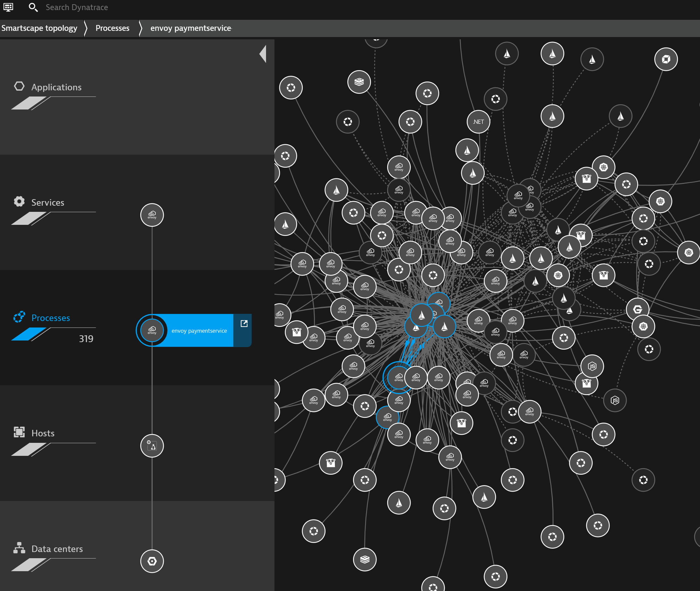Screen dimensions: 700x591
Task: Select the envoy paymentservice breadcrumb
Action: pyautogui.click(x=191, y=28)
